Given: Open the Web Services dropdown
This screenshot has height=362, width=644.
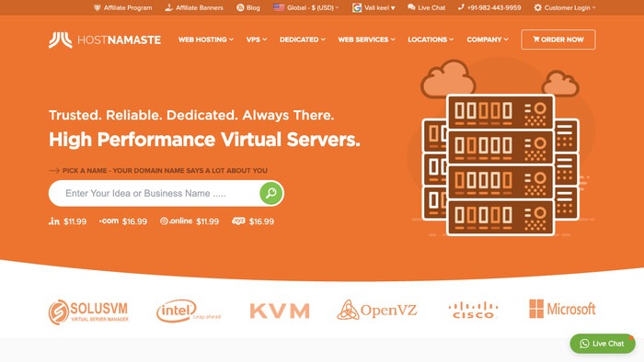Looking at the screenshot, I should (x=367, y=40).
